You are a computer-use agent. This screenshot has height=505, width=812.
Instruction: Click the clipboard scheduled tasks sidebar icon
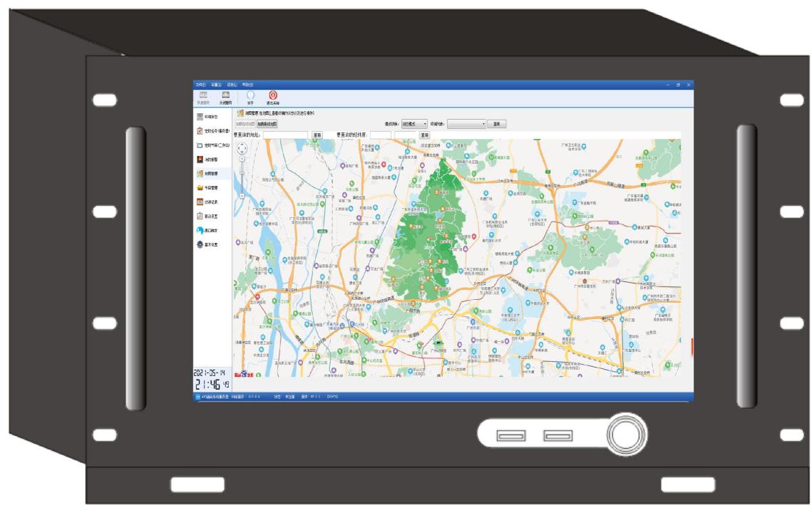[x=200, y=131]
